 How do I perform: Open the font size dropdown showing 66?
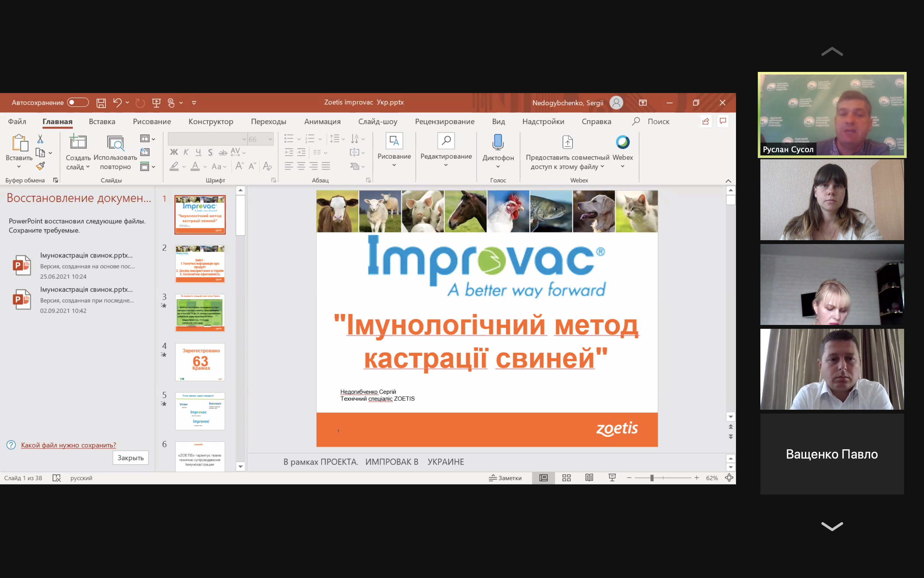click(x=270, y=139)
